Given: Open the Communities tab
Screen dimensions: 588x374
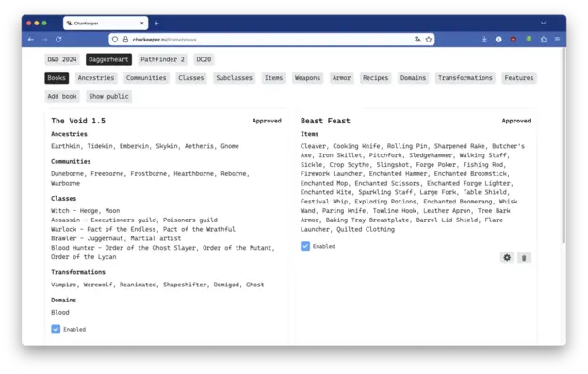Looking at the screenshot, I should click(x=146, y=78).
